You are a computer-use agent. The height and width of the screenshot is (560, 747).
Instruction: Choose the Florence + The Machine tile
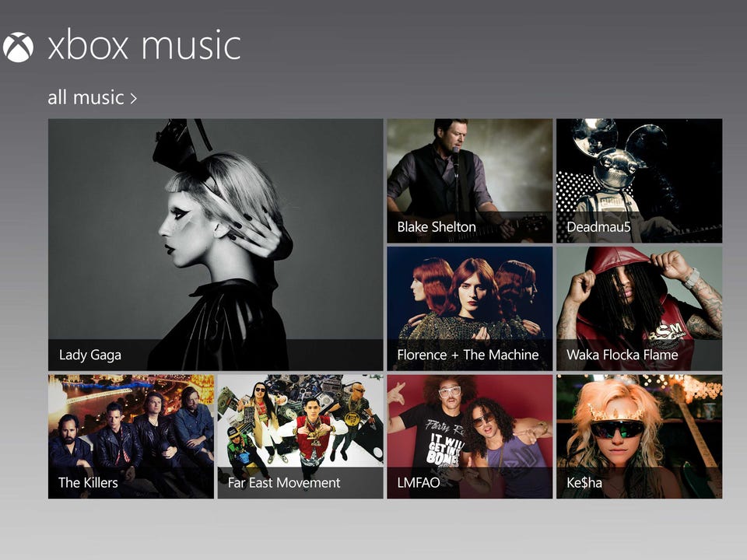(x=470, y=309)
